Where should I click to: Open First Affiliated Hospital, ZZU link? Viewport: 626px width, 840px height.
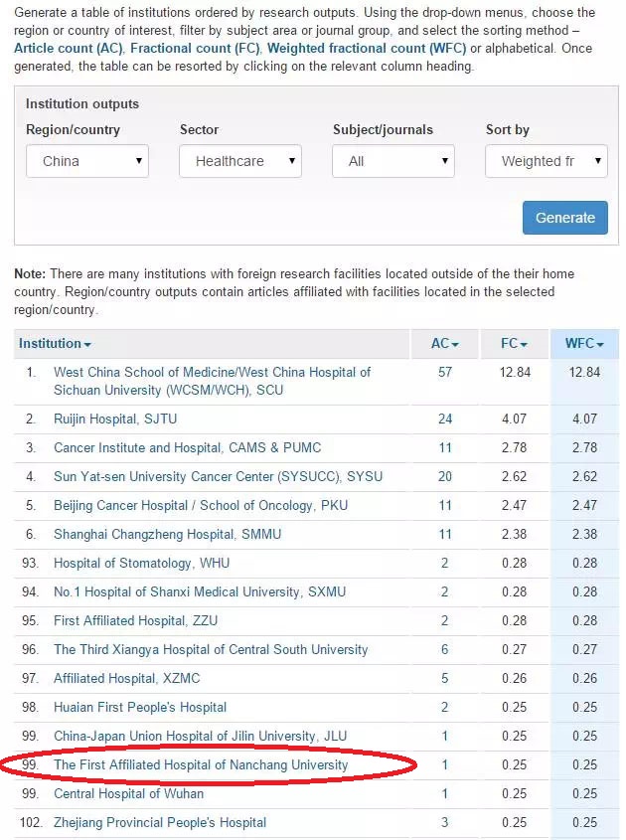(x=135, y=621)
